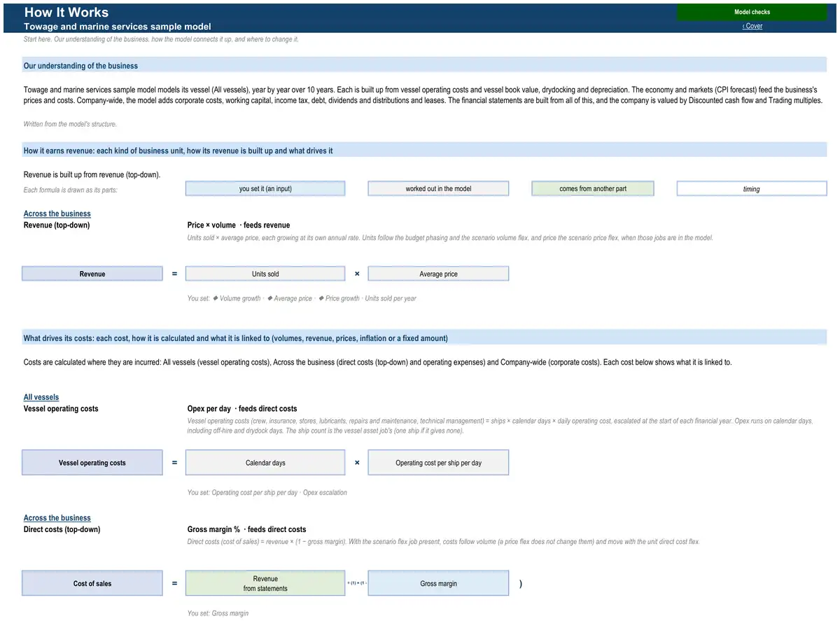This screenshot has height=621, width=840.
Task: Click the 'Revenue is built up from revenue (top-down).' sentence
Action: tap(92, 174)
